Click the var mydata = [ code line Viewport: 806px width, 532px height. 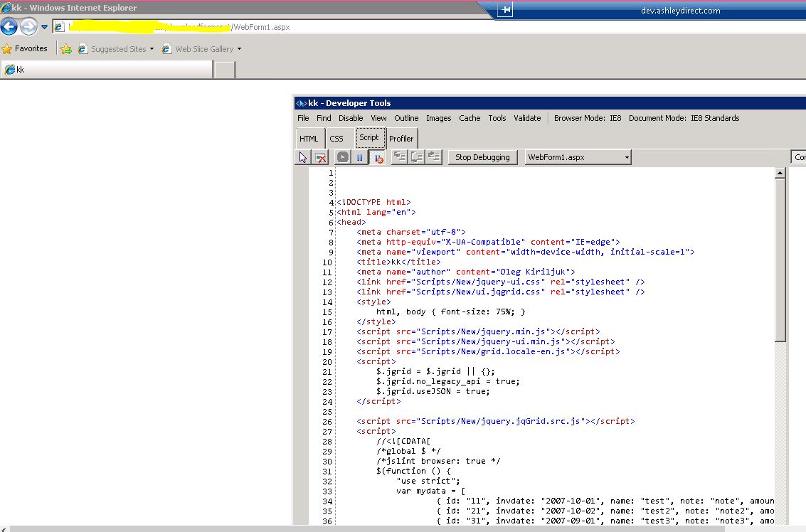click(431, 491)
